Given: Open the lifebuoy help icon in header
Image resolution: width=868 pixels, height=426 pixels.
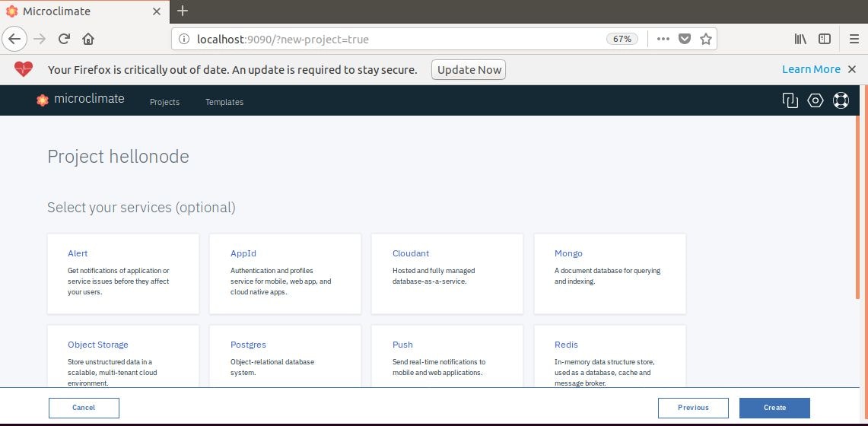Looking at the screenshot, I should point(841,100).
